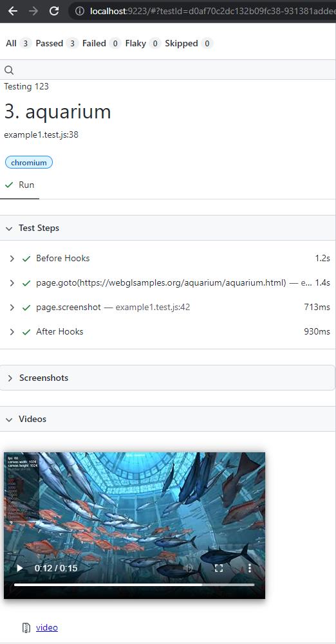Click the '930ms' After Hooks duration
The height and width of the screenshot is (644, 336).
[x=317, y=332]
